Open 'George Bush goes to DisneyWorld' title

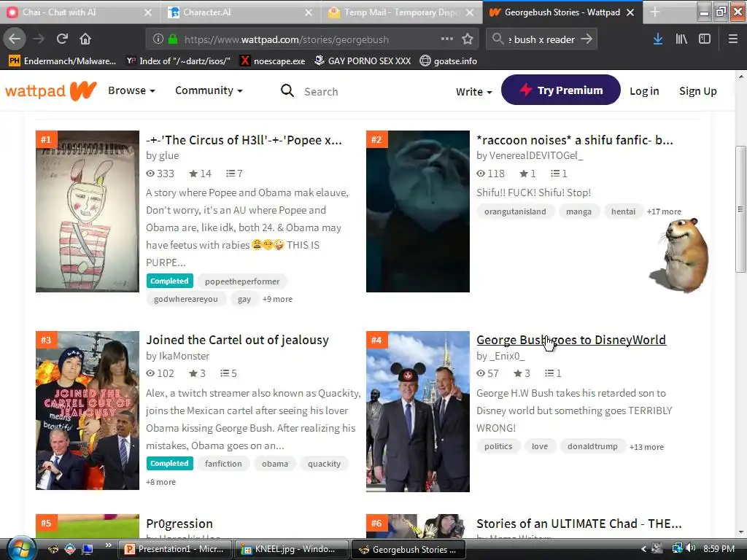click(571, 340)
